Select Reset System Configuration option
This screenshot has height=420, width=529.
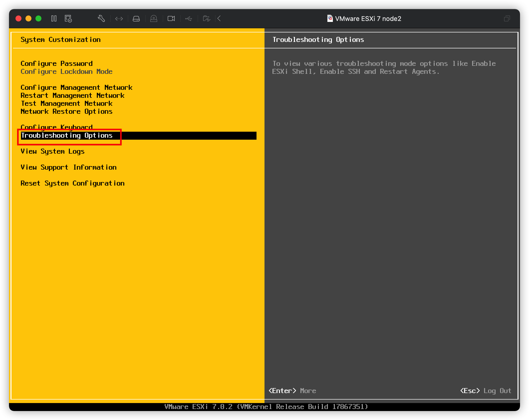(x=73, y=183)
